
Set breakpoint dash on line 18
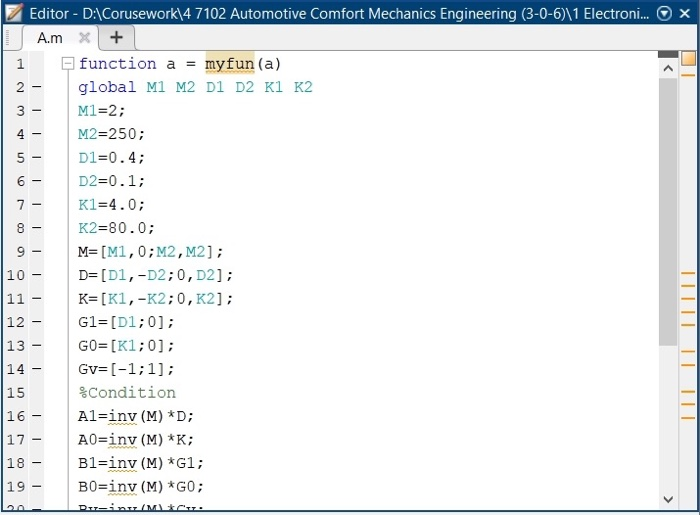coord(37,463)
